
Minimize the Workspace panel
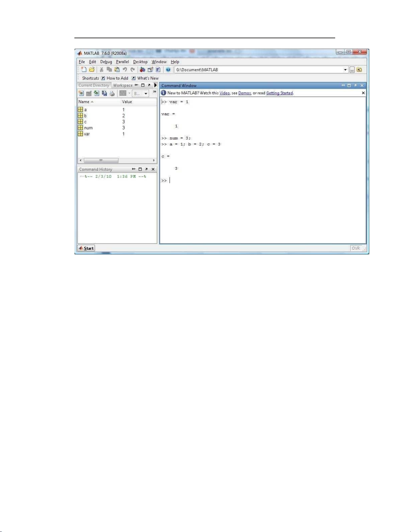(x=137, y=85)
